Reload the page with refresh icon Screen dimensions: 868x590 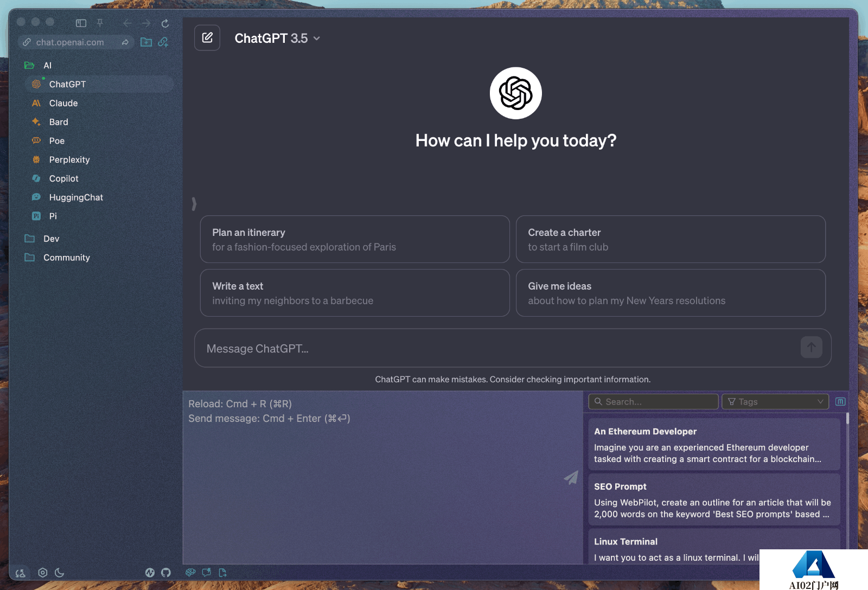tap(165, 23)
